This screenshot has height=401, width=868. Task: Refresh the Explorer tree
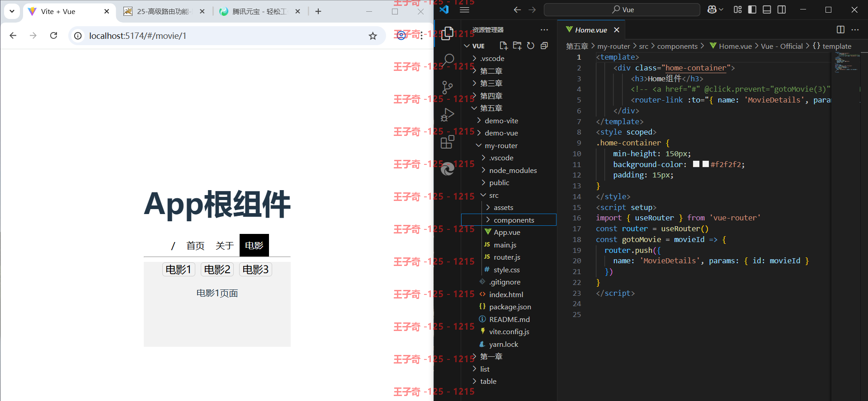click(531, 46)
